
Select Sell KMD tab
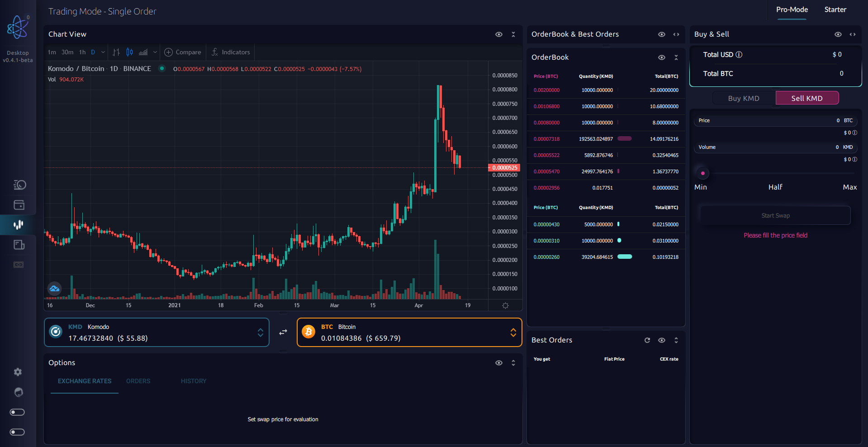[807, 98]
